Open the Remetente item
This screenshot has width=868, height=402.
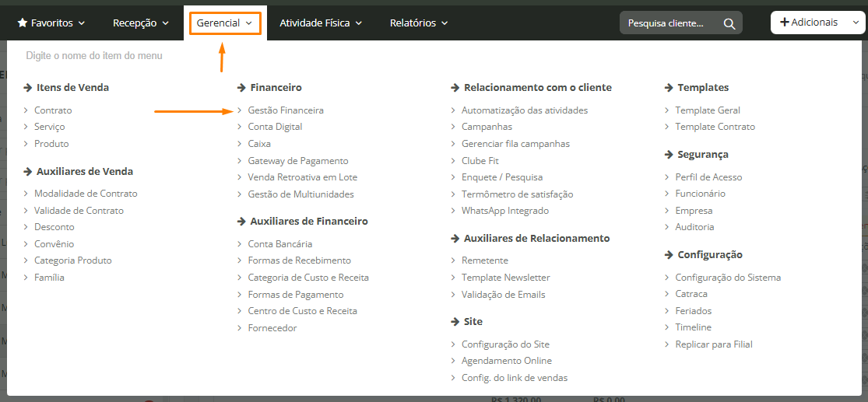click(485, 260)
